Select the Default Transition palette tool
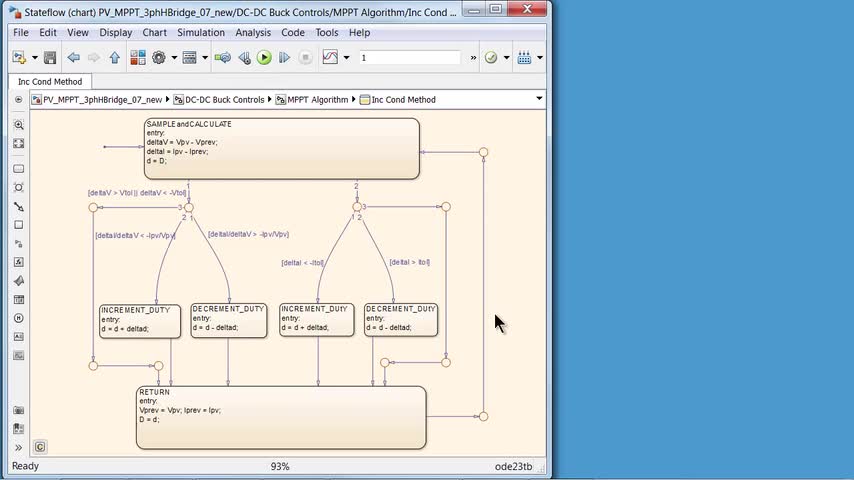 tap(19, 206)
